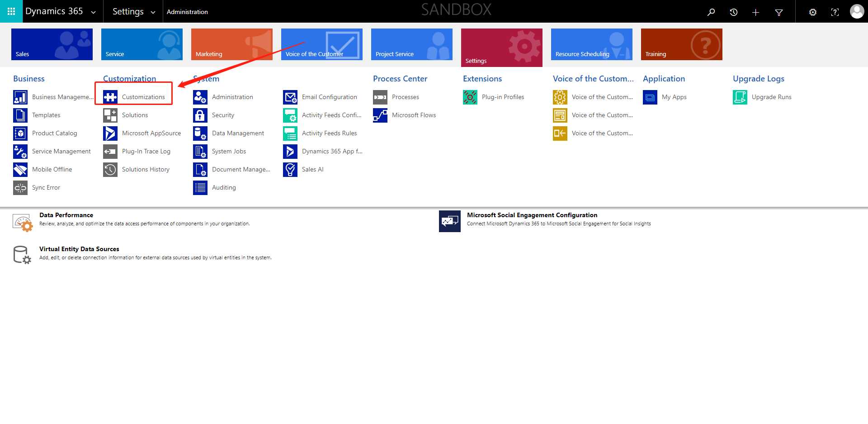Open the settings gear in top bar
Image resolution: width=868 pixels, height=424 pixels.
tap(813, 12)
